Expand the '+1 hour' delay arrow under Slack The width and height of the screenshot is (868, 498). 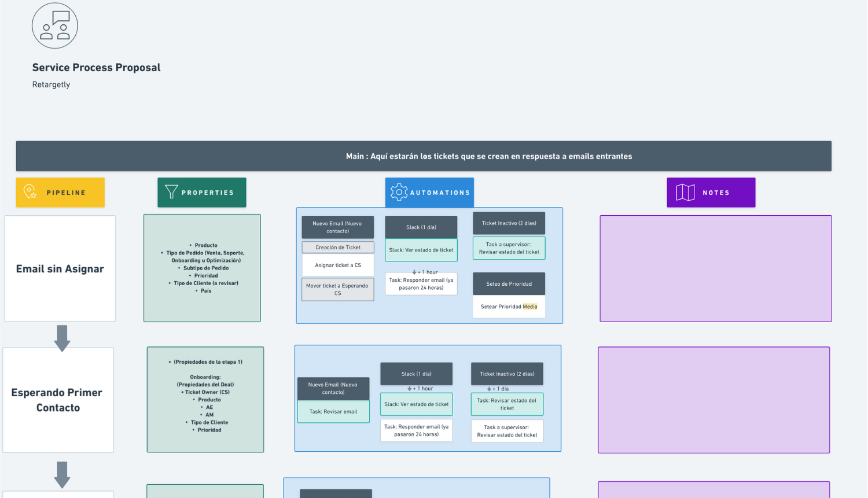[416, 388]
